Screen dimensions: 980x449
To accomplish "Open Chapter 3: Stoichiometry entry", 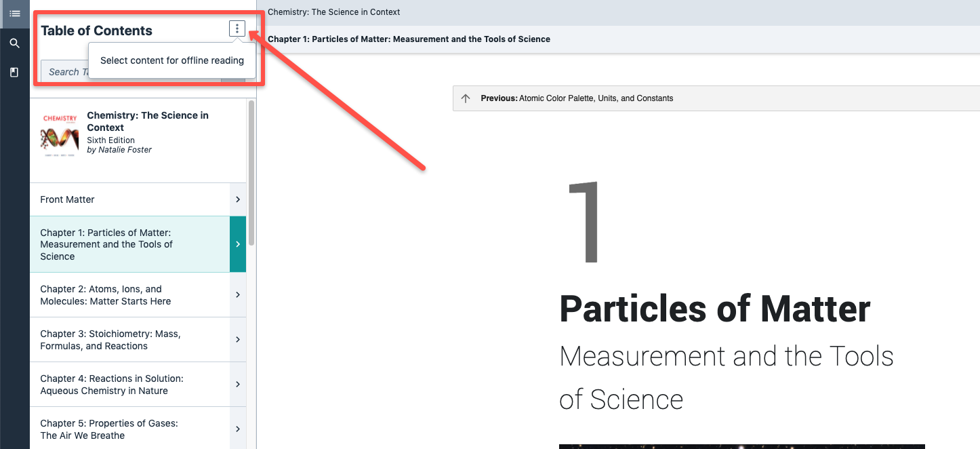I will click(x=110, y=340).
